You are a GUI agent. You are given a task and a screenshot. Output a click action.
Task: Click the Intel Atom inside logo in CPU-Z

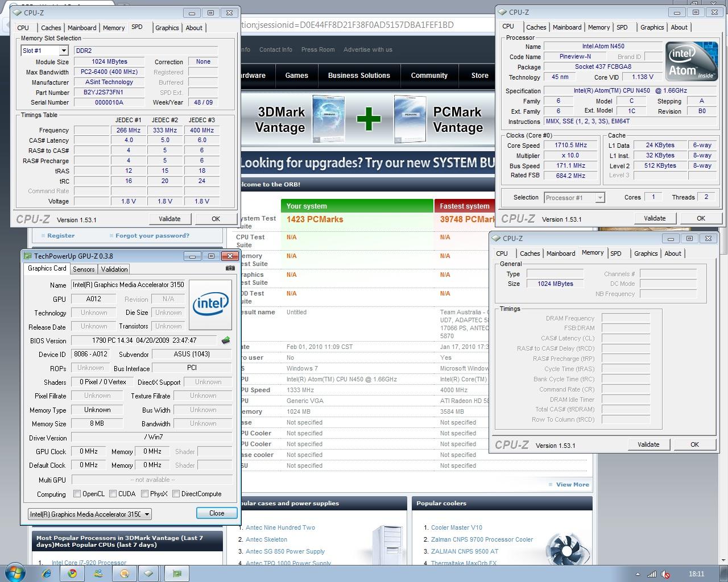691,60
